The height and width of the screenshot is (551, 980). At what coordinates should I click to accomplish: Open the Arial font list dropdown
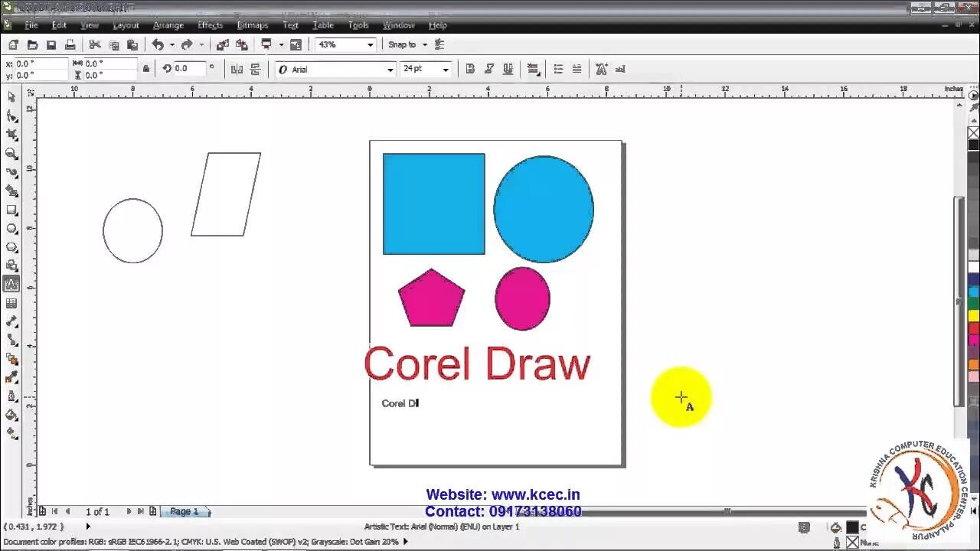[390, 70]
